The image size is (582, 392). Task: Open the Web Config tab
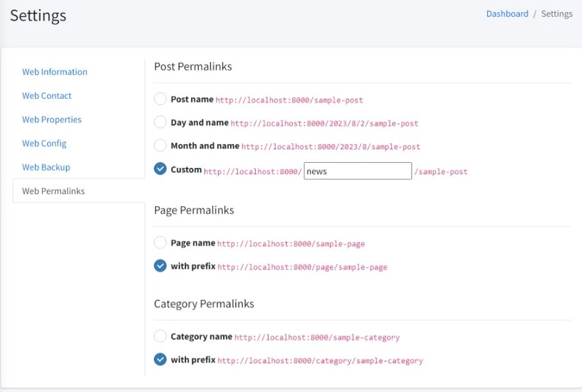(44, 143)
